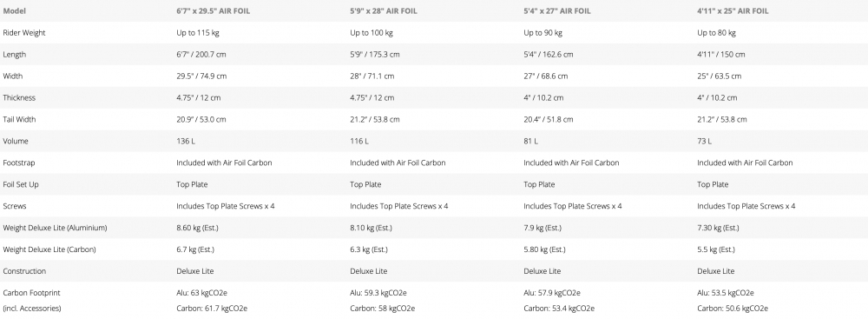Click the Rider Weight row label
The width and height of the screenshot is (868, 319).
24,33
